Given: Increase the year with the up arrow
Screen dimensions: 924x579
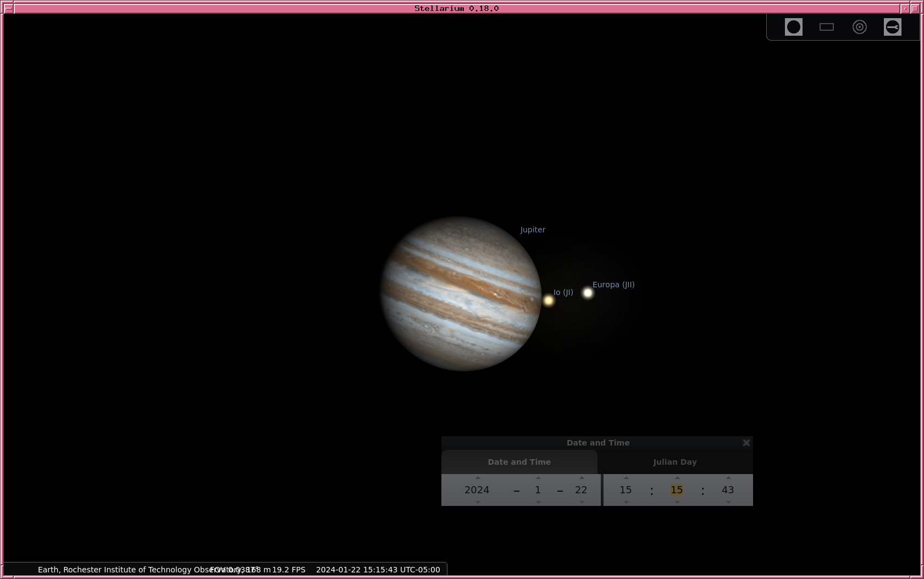Looking at the screenshot, I should pyautogui.click(x=478, y=478).
